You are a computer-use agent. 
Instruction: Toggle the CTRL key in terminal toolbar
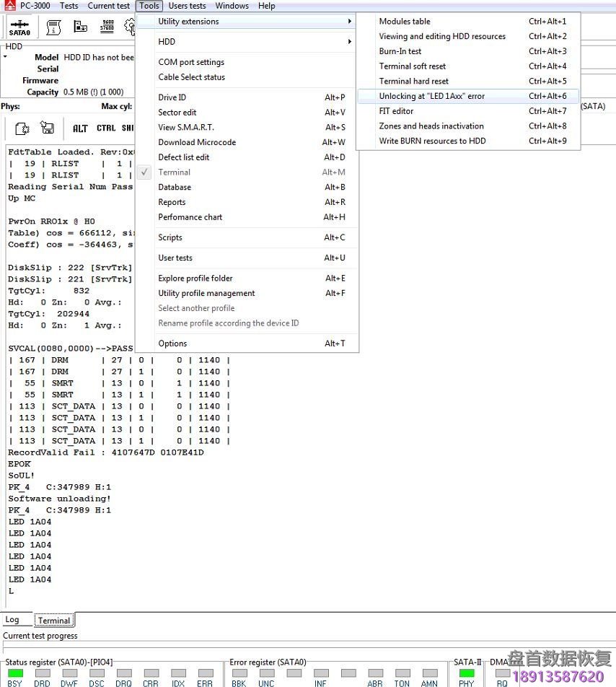click(x=105, y=128)
